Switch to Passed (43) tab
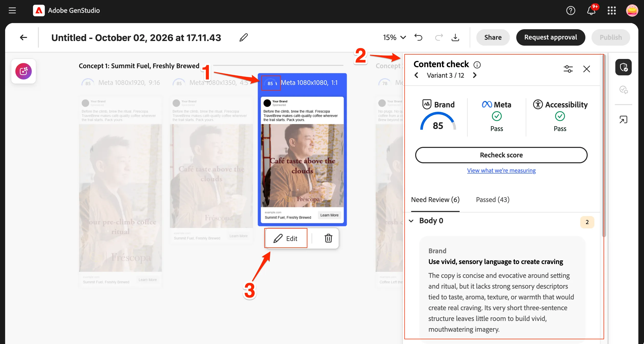 point(492,200)
